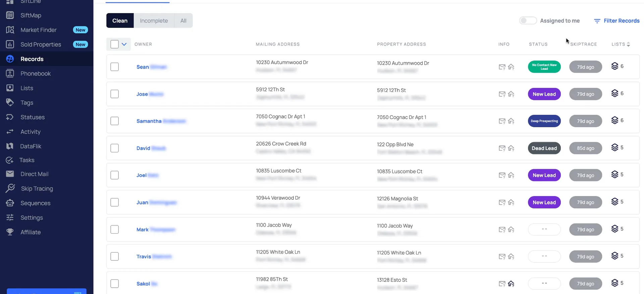Image resolution: width=644 pixels, height=294 pixels.
Task: Select the checkbox for Sean's record
Action: [x=114, y=67]
